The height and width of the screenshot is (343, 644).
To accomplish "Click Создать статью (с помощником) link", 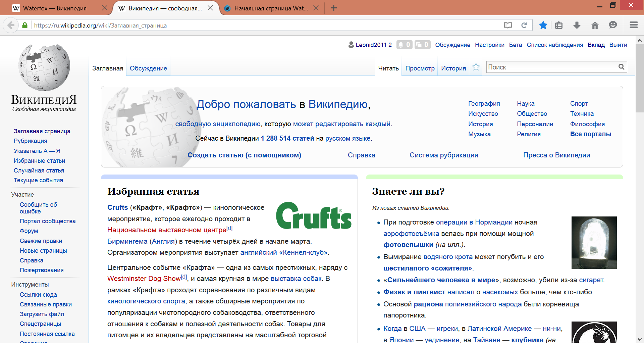I will 244,155.
